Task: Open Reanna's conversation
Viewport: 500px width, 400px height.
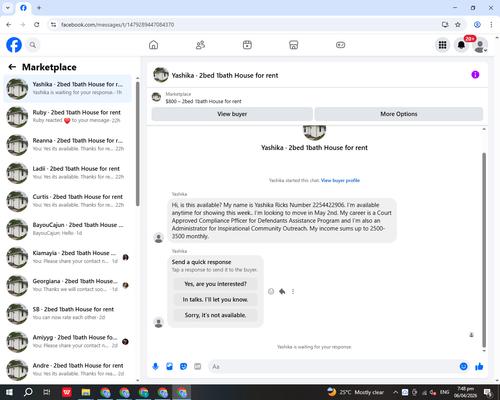Action: (67, 145)
